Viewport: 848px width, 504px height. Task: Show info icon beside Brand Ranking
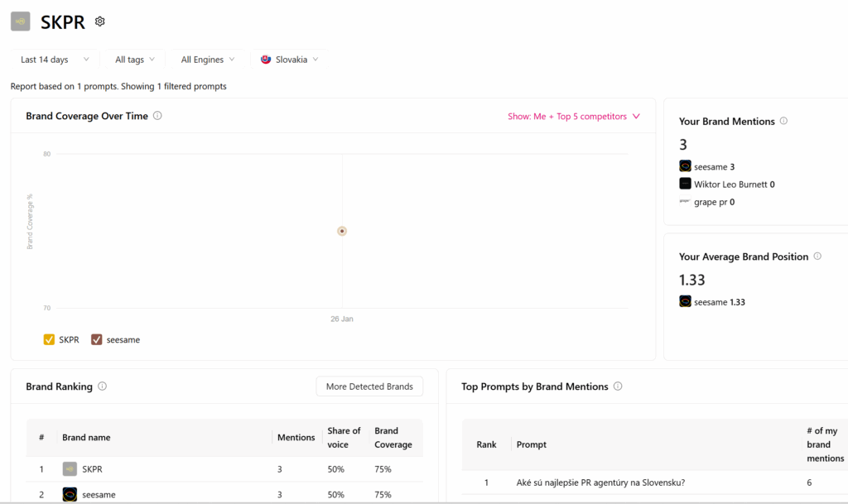pos(102,386)
